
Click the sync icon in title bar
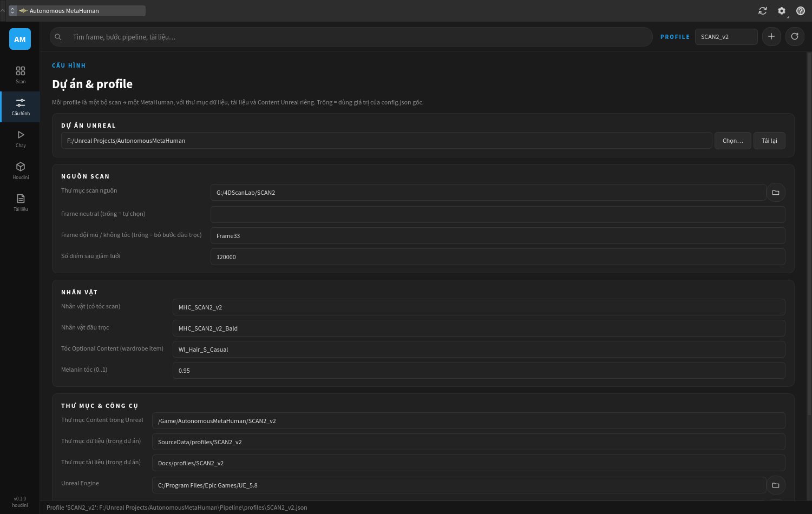pos(763,11)
